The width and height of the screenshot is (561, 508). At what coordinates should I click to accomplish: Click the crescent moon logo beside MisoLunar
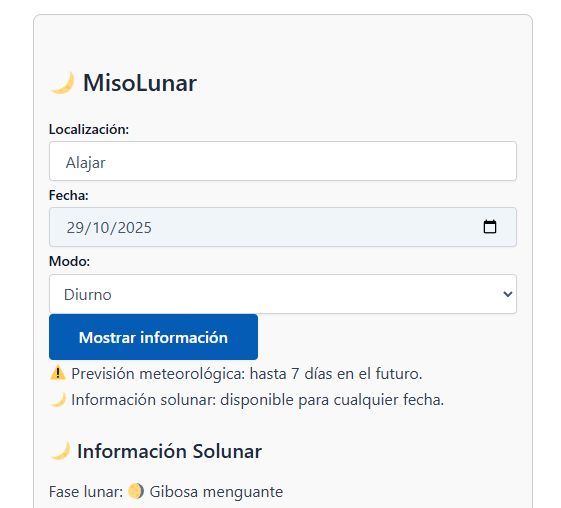coord(63,83)
